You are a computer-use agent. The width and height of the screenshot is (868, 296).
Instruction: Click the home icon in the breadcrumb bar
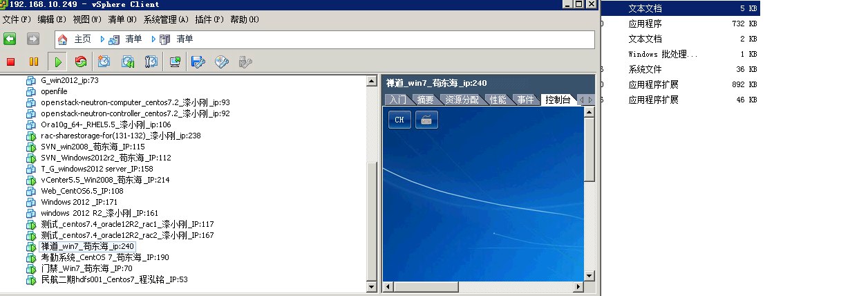[64, 39]
